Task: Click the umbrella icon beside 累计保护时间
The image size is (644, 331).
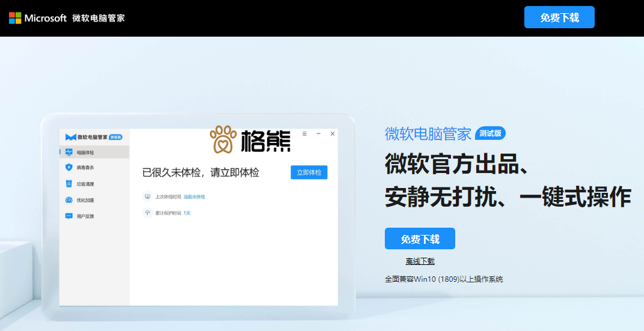Action: point(147,213)
